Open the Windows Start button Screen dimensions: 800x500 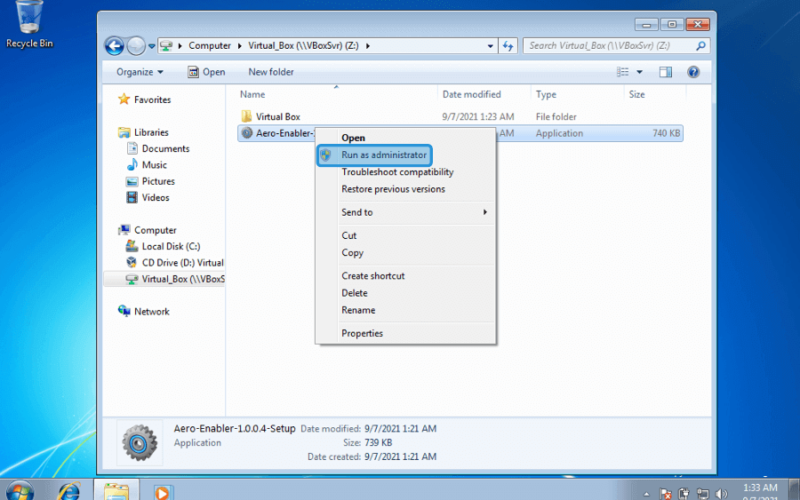click(19, 491)
